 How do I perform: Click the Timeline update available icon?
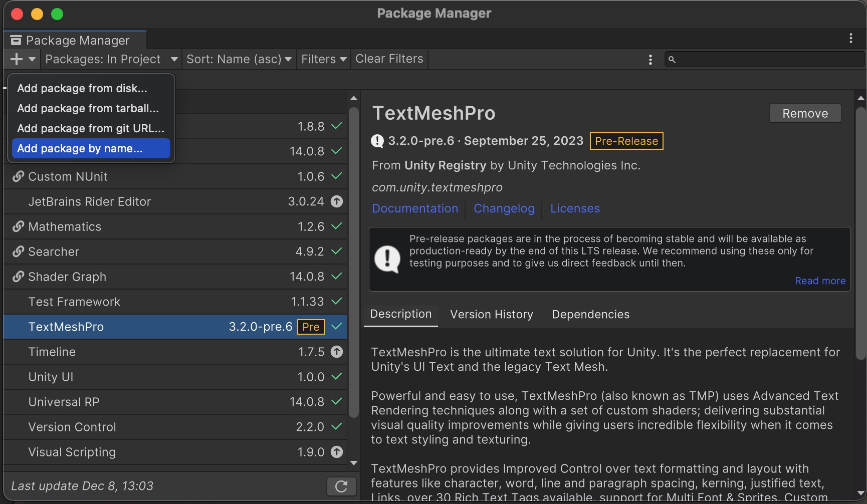(337, 352)
